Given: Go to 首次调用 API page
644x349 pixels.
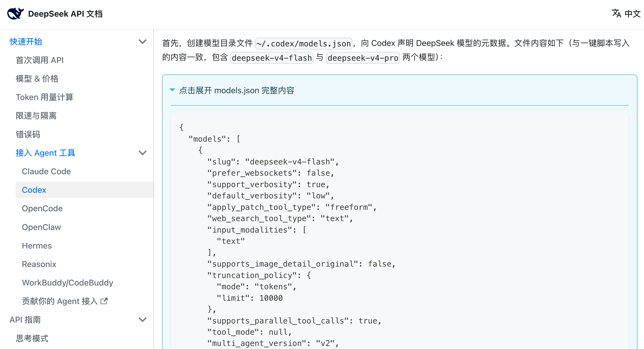Looking at the screenshot, I should (x=39, y=60).
